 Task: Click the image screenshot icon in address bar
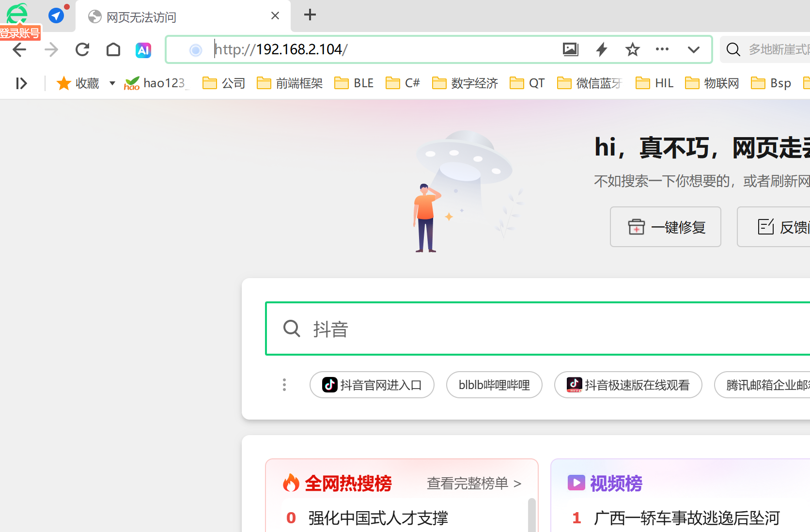tap(571, 49)
